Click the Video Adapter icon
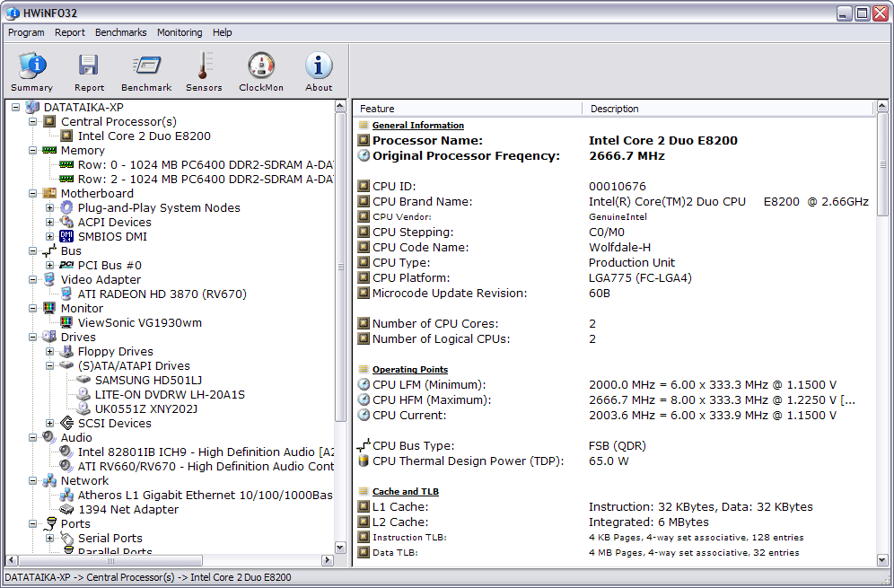894x588 pixels. (x=49, y=279)
